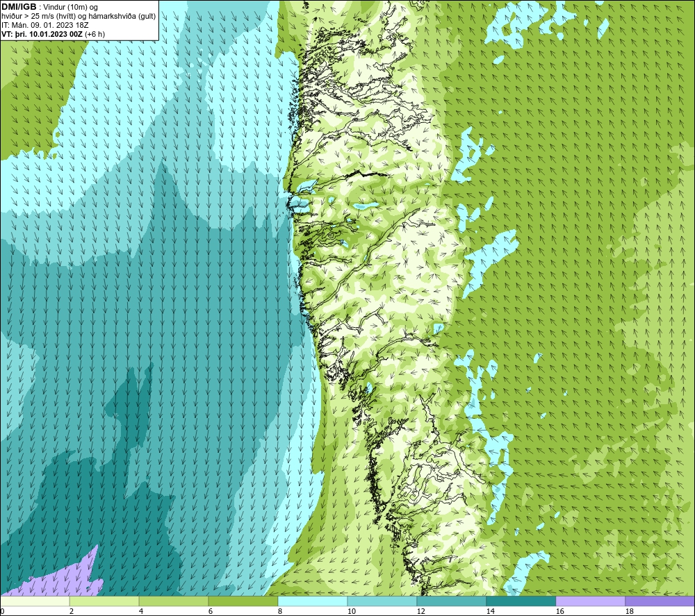Click the 'IT: Mán. 09. 01. 2023 18Z' line
This screenshot has height=616, width=695.
click(x=44, y=25)
